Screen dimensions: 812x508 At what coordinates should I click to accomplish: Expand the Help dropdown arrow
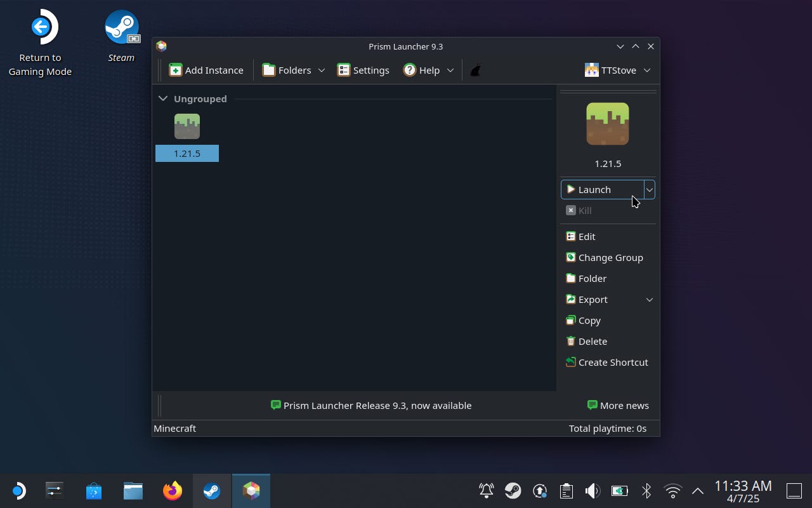450,70
